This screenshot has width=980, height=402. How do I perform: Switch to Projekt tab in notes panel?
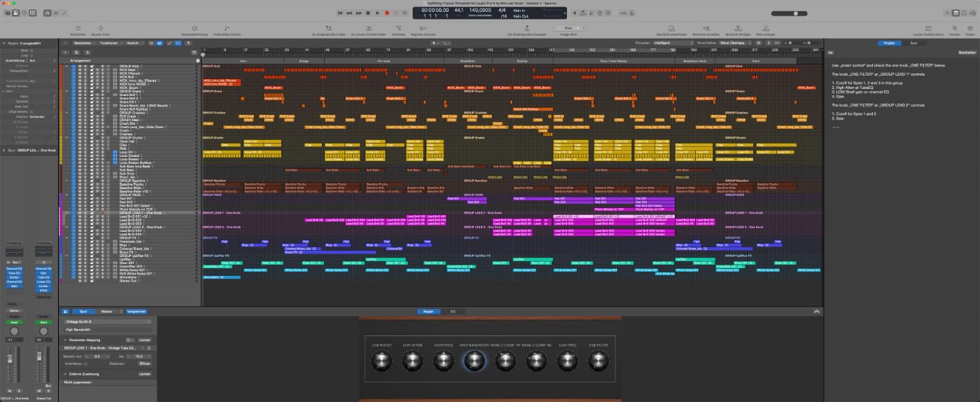coord(889,43)
